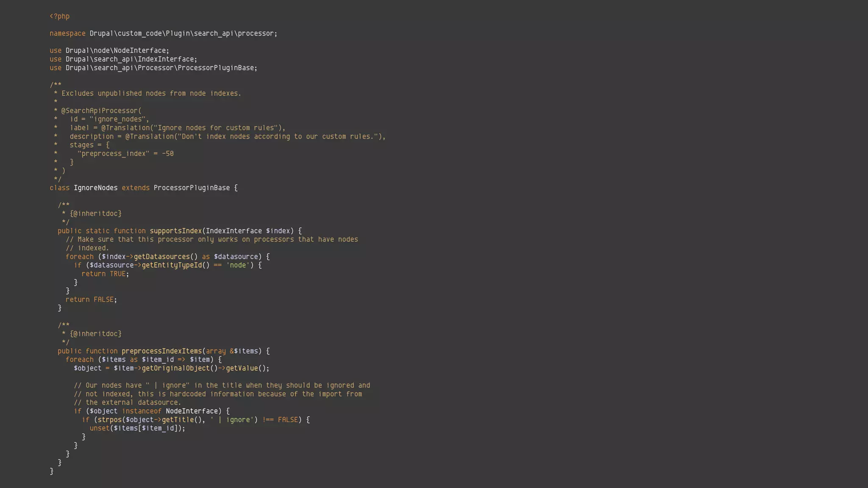Click "$datasource" after the as keyword
868x488 pixels.
click(x=236, y=257)
